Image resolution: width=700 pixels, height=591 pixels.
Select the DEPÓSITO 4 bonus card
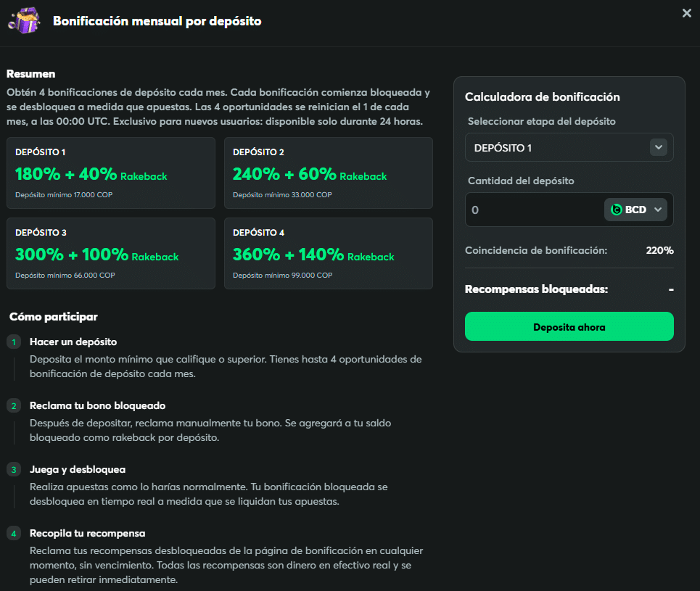tap(329, 254)
